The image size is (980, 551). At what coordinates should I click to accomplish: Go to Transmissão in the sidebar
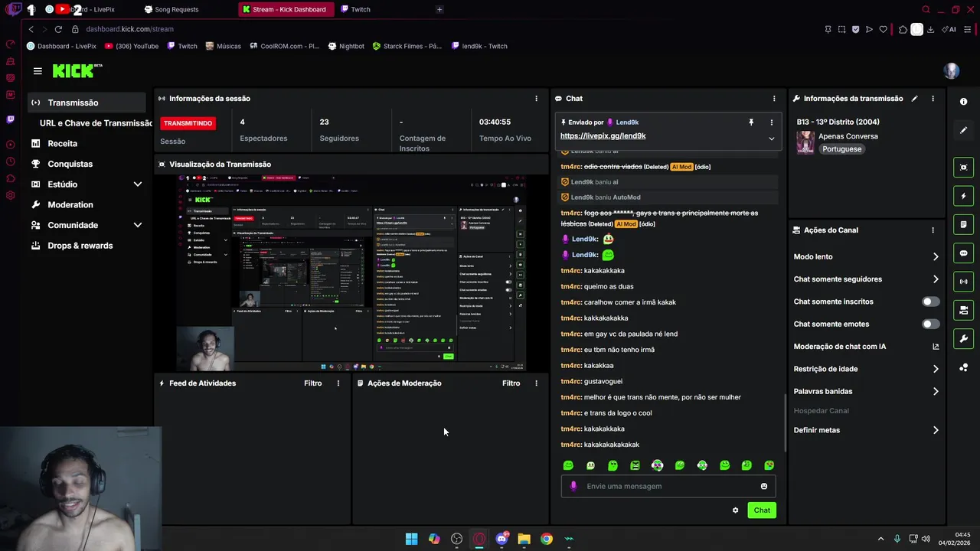click(87, 103)
